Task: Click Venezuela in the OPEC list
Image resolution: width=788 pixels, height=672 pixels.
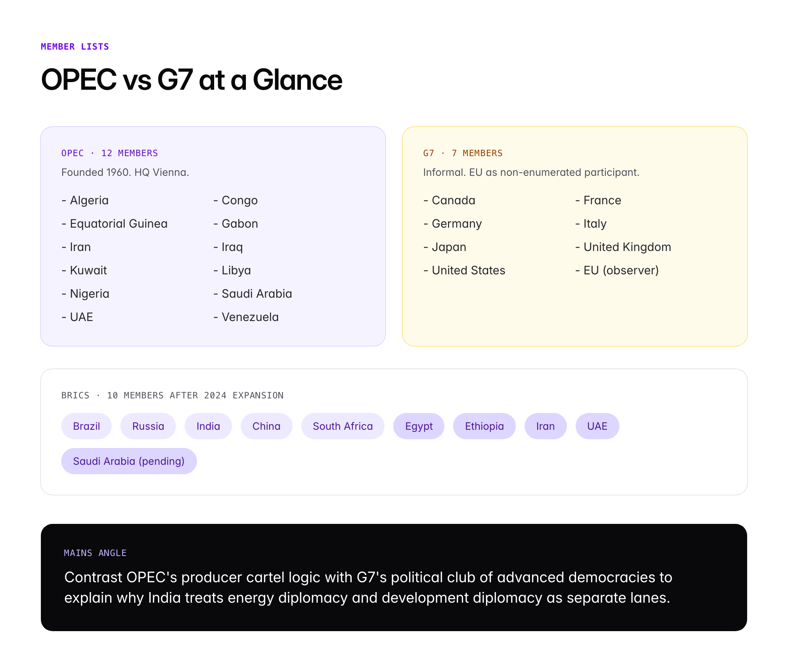Action: [x=250, y=317]
